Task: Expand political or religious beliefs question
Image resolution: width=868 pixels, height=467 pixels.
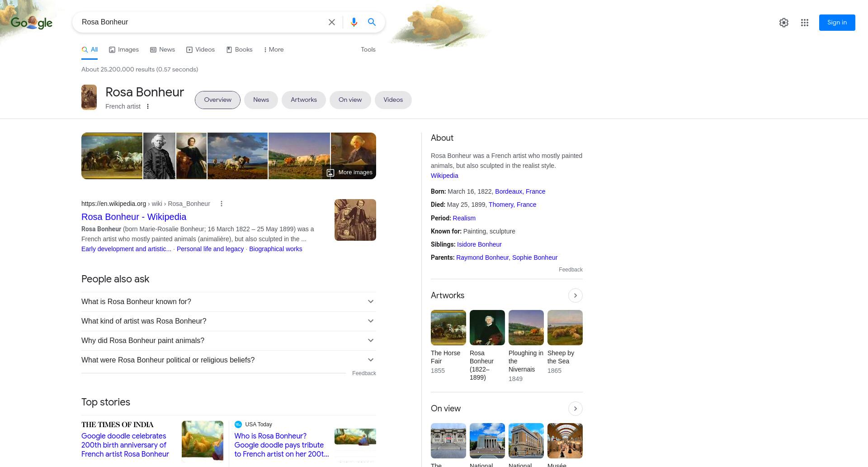Action: coord(229,360)
